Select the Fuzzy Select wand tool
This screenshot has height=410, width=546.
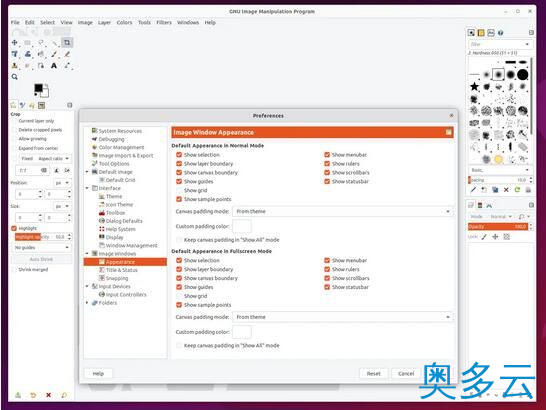point(54,42)
